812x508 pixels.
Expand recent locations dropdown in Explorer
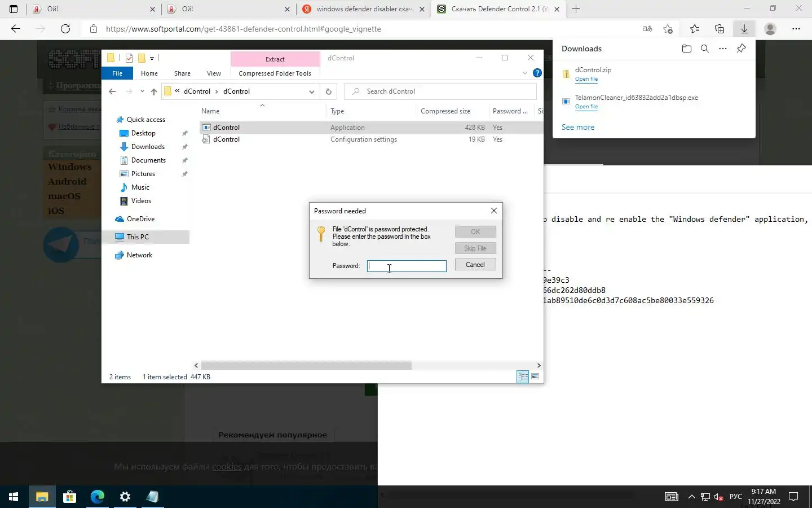(x=142, y=91)
